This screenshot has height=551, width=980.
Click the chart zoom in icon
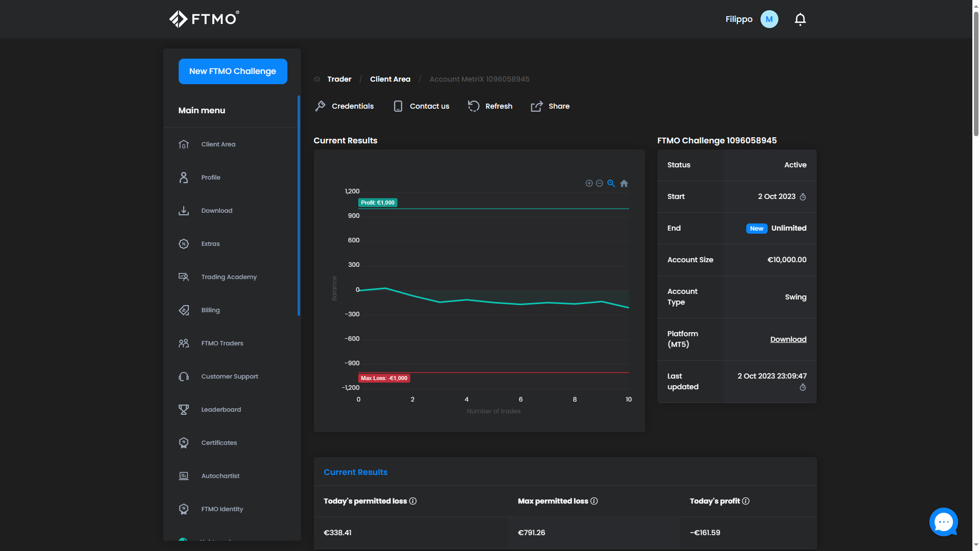pyautogui.click(x=589, y=183)
